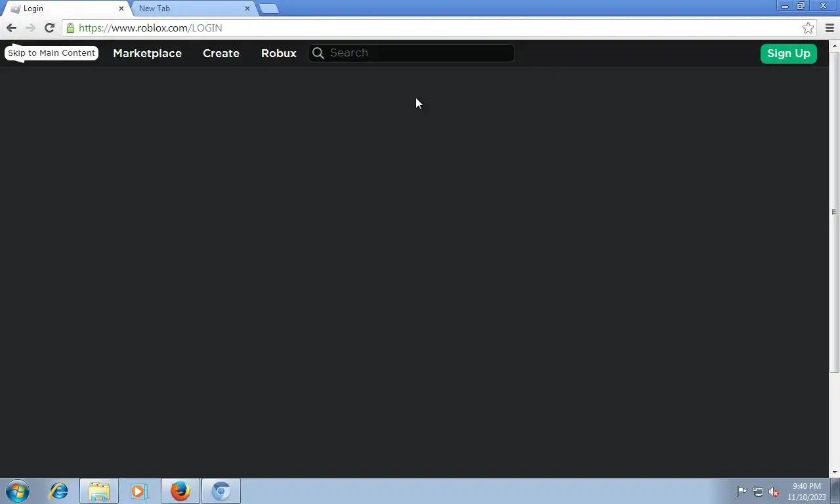Click the scrollbar up arrow

[835, 46]
